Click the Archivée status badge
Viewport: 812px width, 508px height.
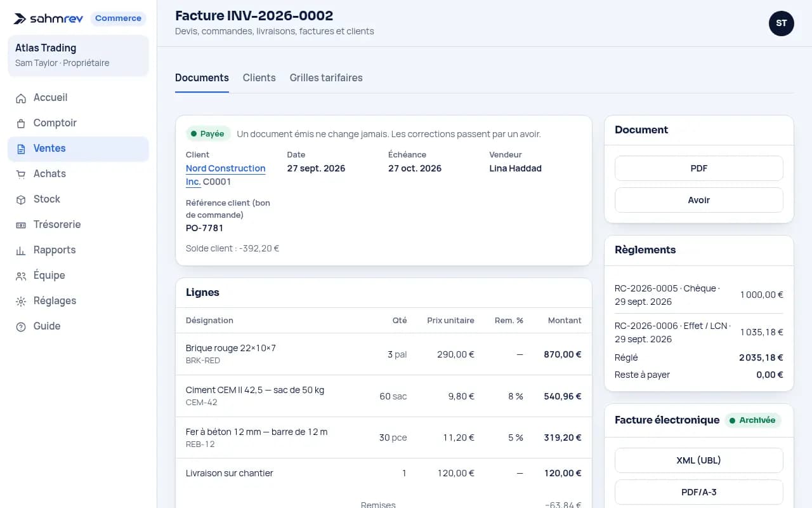(753, 420)
